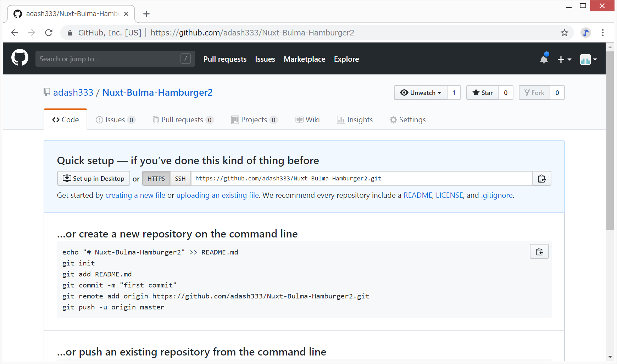Image resolution: width=617 pixels, height=364 pixels.
Task: Star the Nuxt-Bulma-Hamburger2 repository
Action: coord(482,93)
